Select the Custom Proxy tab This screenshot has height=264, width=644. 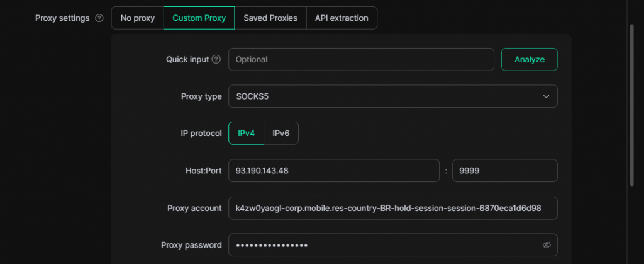coord(199,18)
